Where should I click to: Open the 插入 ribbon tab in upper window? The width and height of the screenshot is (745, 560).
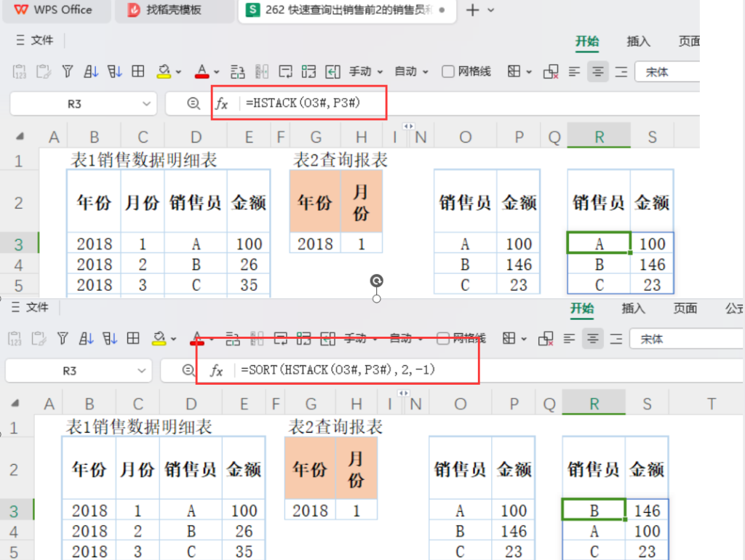(x=638, y=41)
